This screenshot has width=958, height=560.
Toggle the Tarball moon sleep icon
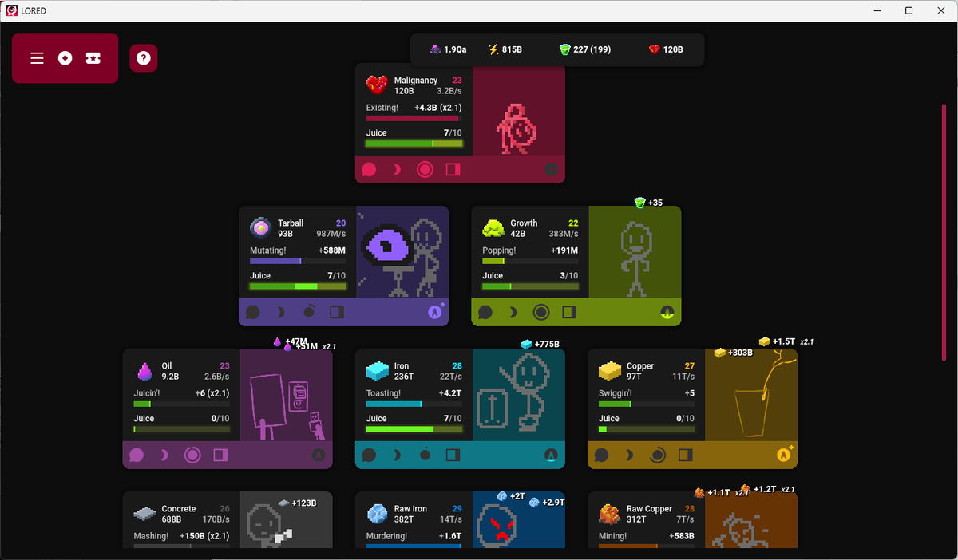click(x=280, y=312)
